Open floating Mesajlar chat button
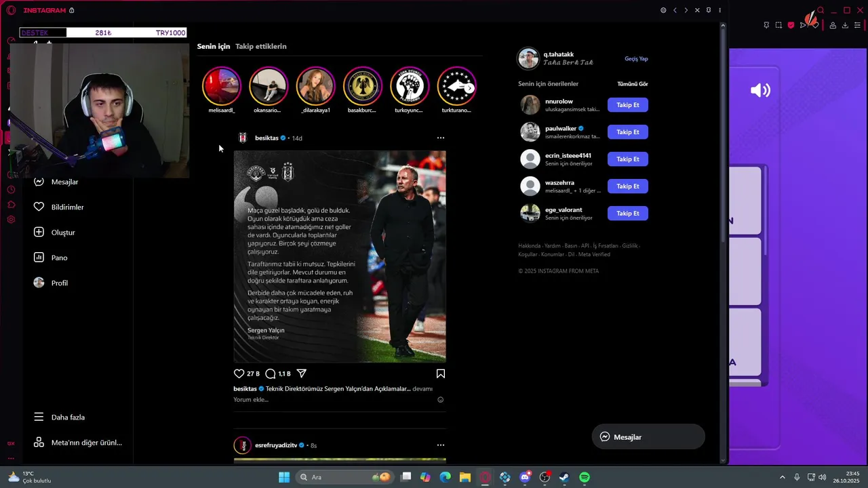 pyautogui.click(x=648, y=437)
